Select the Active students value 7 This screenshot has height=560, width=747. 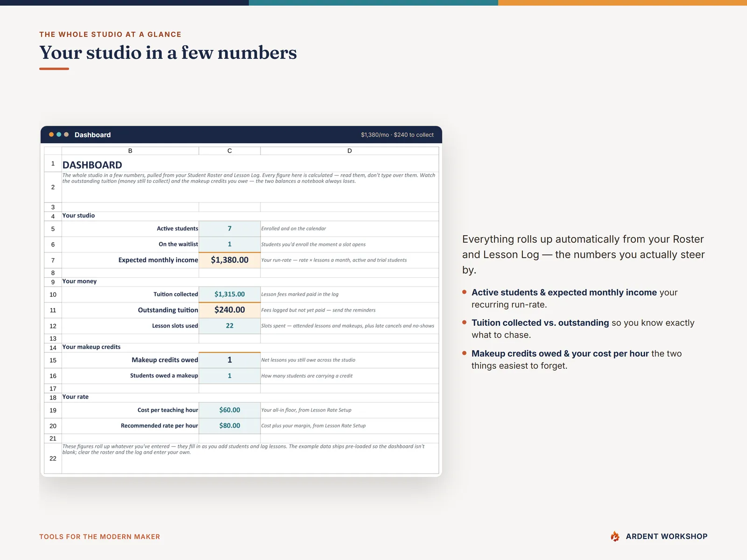(230, 229)
